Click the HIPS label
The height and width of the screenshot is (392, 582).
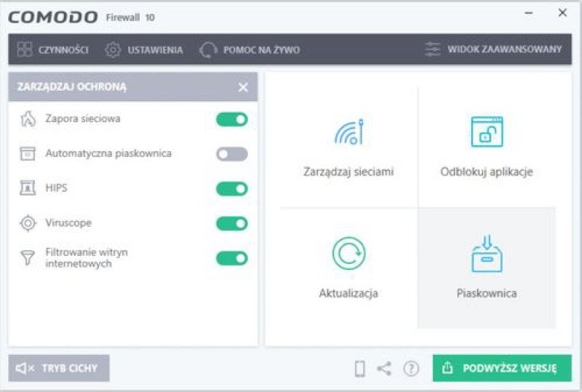point(56,188)
